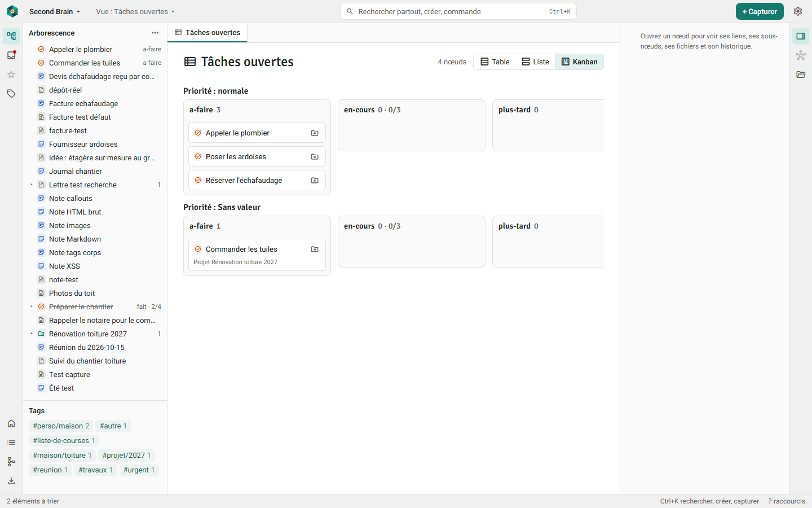The width and height of the screenshot is (812, 508).
Task: Select the Kanban view
Action: (x=579, y=62)
